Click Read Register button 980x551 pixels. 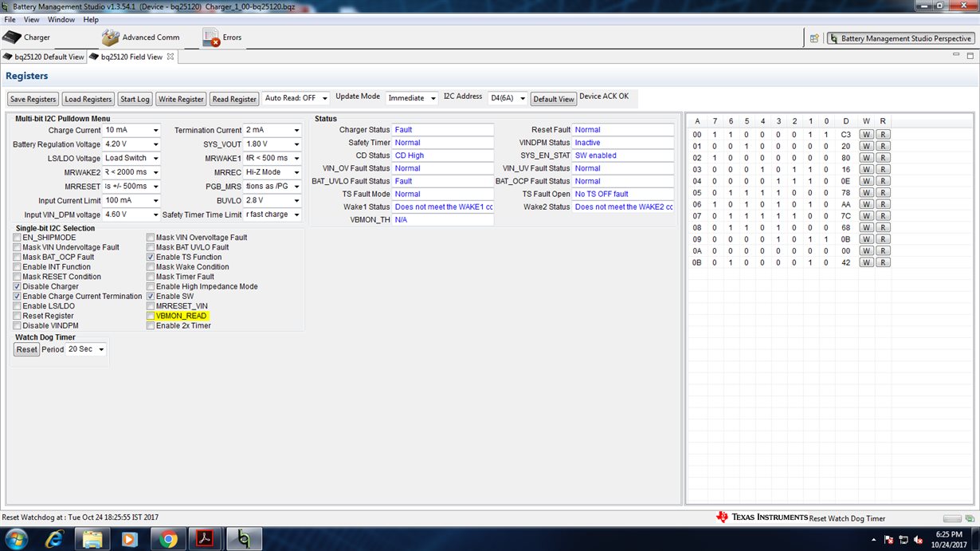point(234,99)
